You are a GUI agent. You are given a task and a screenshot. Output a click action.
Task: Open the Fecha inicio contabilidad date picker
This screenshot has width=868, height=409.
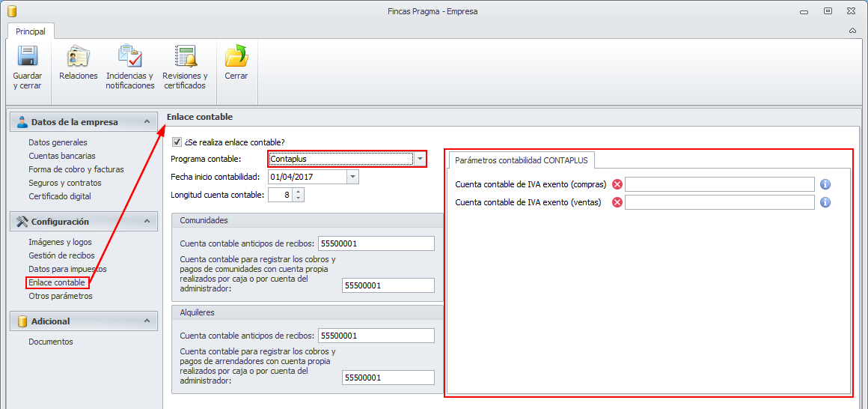click(x=352, y=177)
